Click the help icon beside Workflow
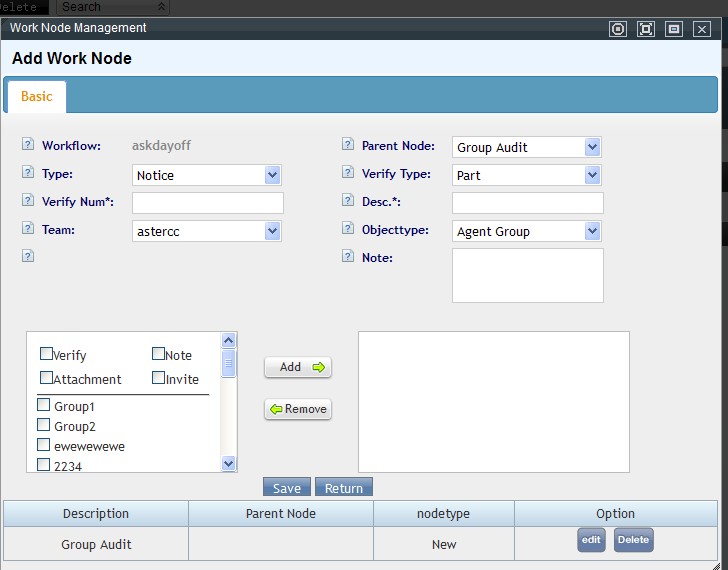Image resolution: width=728 pixels, height=570 pixels. pyautogui.click(x=28, y=146)
